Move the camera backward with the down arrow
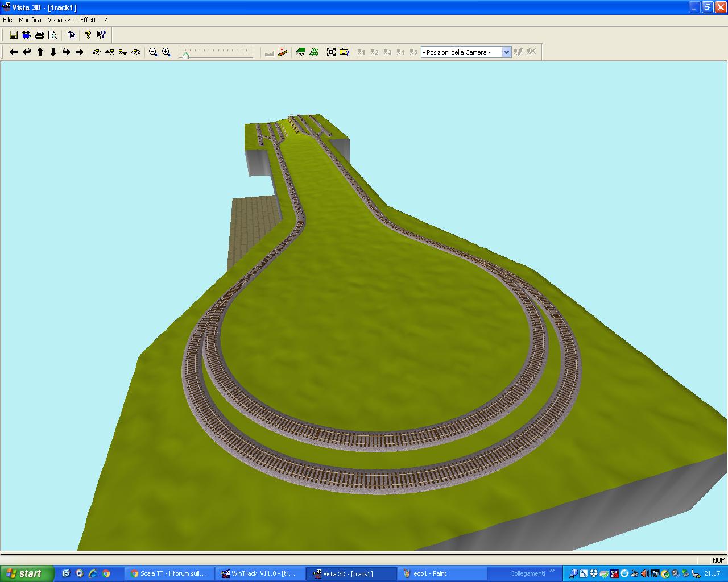 pyautogui.click(x=53, y=52)
